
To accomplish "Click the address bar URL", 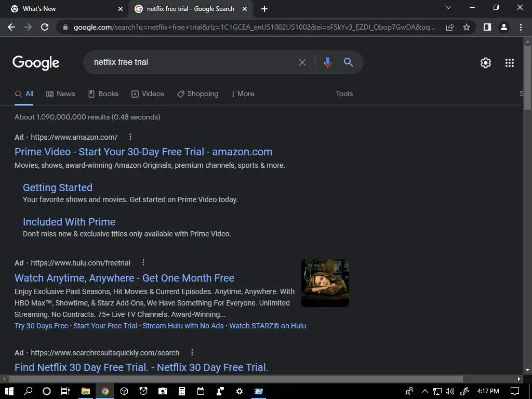I will point(255,27).
